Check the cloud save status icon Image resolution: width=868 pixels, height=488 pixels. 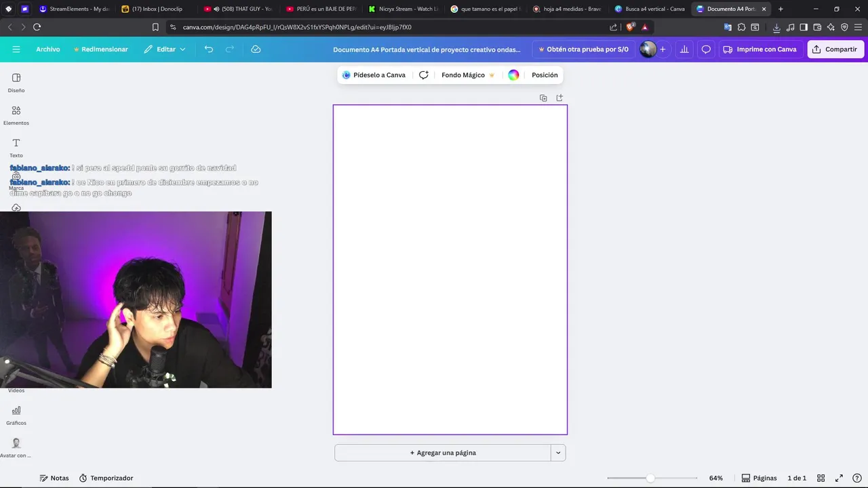coord(256,49)
